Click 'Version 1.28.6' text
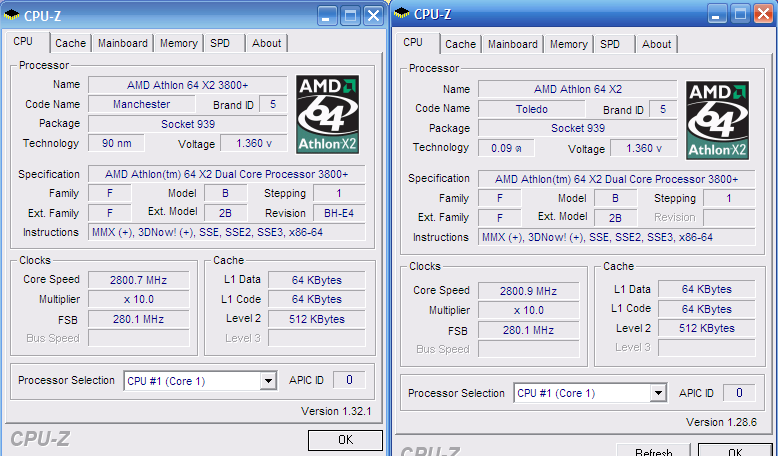The height and width of the screenshot is (456, 778). [721, 422]
